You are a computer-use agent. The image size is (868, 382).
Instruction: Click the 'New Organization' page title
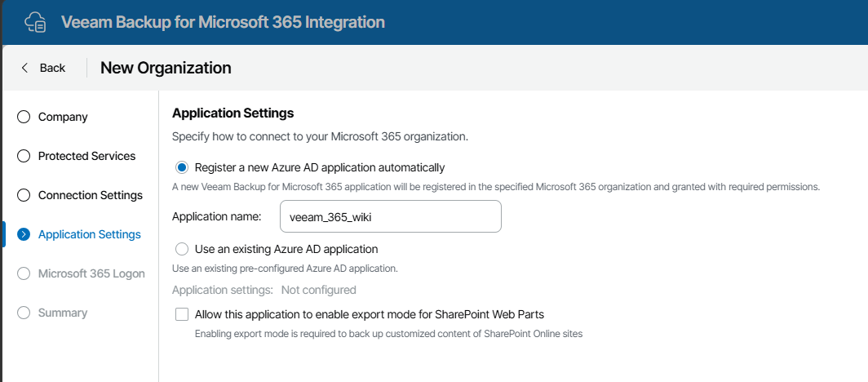166,68
